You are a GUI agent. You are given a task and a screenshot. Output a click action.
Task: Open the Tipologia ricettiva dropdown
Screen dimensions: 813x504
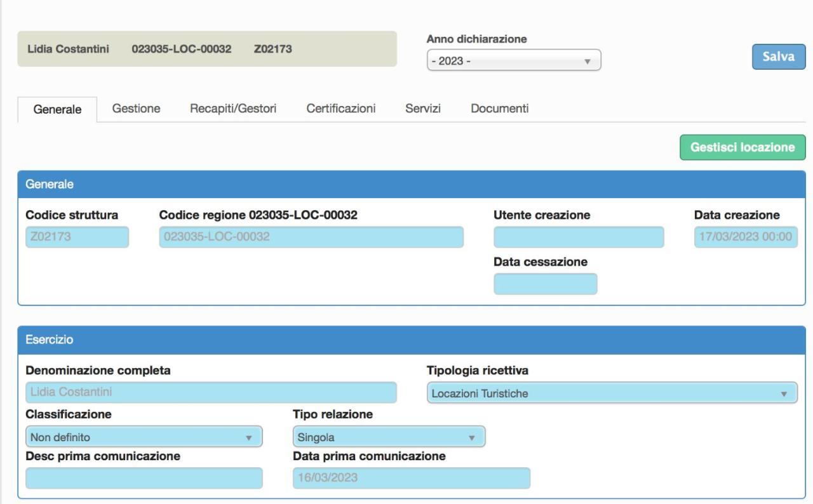pyautogui.click(x=612, y=394)
